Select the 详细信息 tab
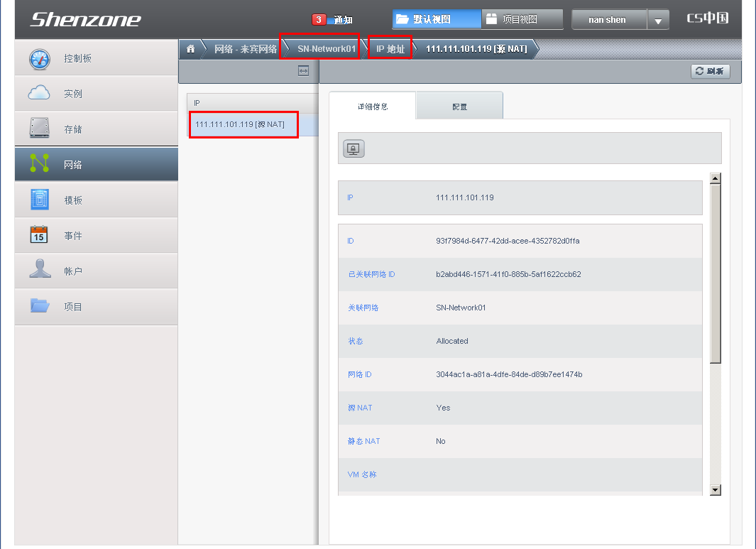Viewport: 756px width, 549px height. tap(373, 107)
